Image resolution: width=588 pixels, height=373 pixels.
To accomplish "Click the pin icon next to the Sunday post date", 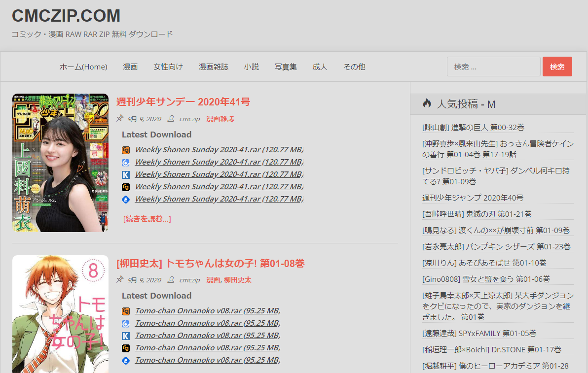I will click(x=120, y=118).
